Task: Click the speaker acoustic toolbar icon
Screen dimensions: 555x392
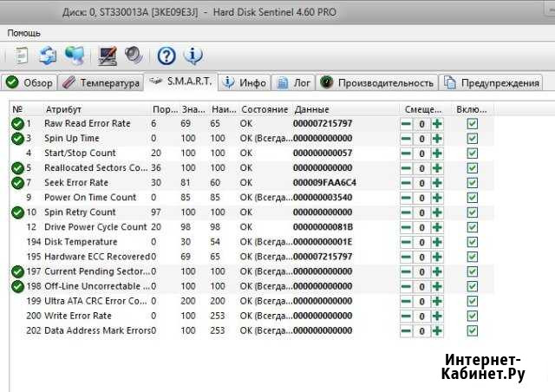Action: click(x=134, y=56)
